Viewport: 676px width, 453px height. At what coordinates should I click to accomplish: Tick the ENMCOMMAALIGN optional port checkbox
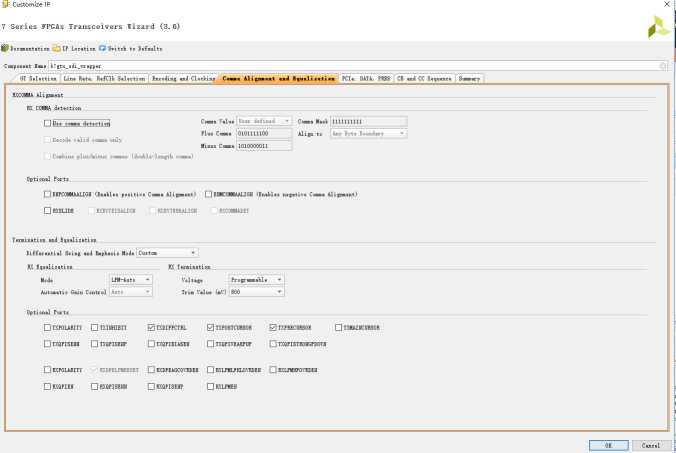click(209, 194)
